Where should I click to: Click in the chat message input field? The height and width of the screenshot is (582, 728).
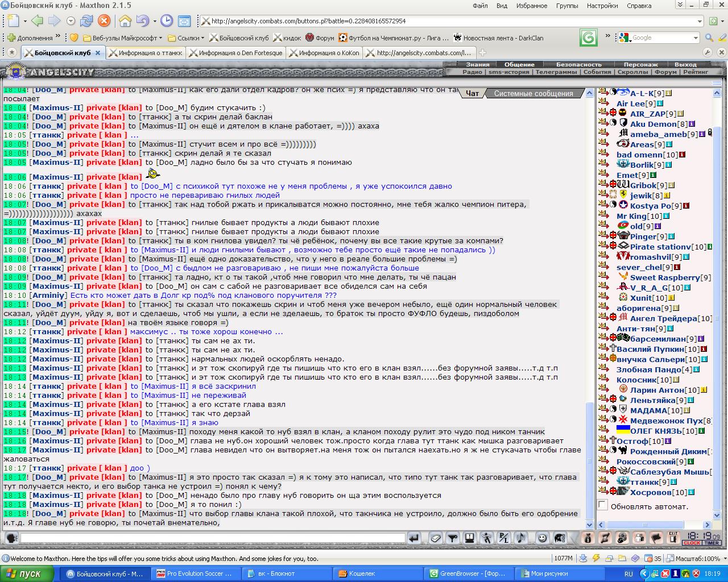click(213, 538)
